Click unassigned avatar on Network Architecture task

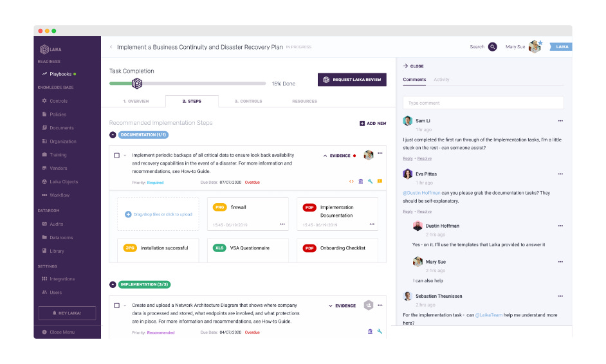(x=369, y=305)
